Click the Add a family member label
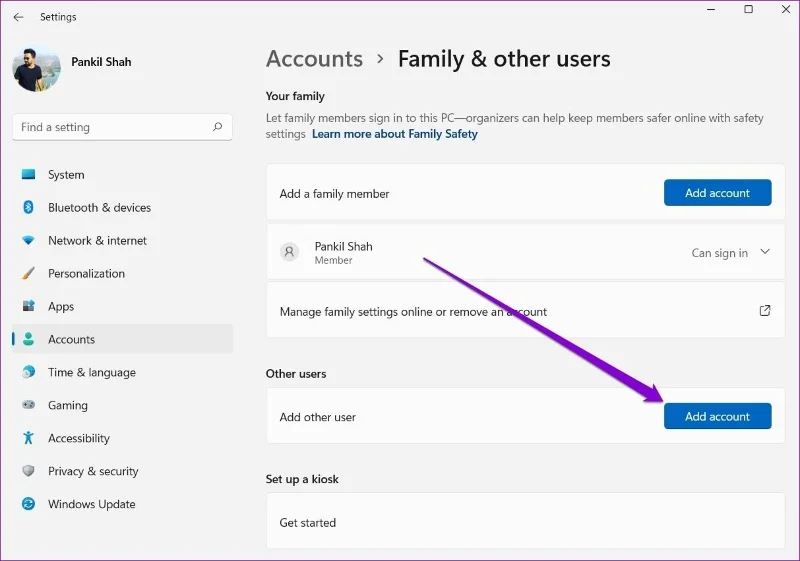 [334, 194]
